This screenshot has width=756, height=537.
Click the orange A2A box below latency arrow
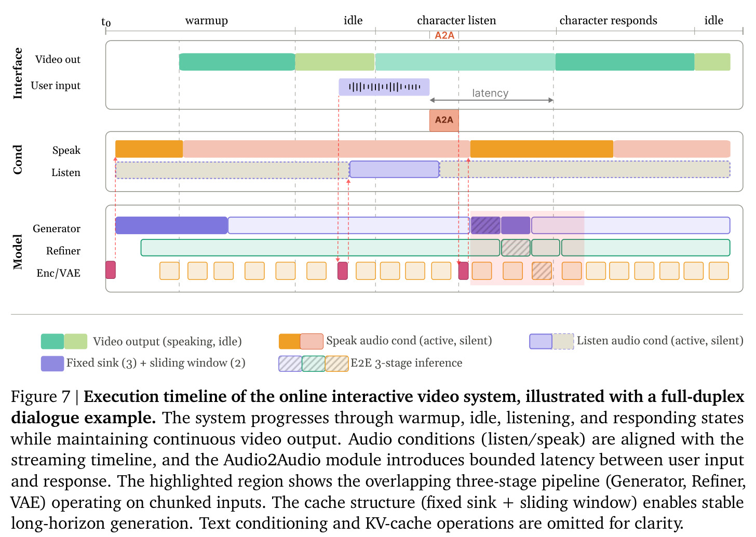point(444,120)
